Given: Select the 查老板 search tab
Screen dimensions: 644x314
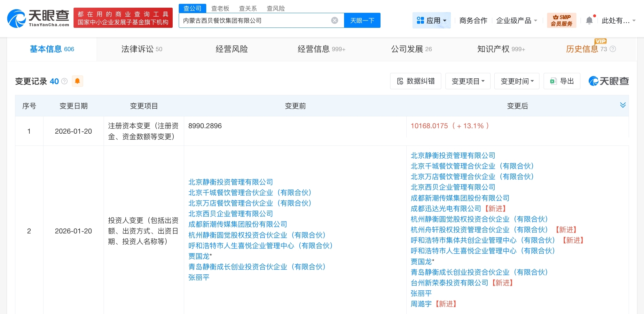Looking at the screenshot, I should pos(220,8).
